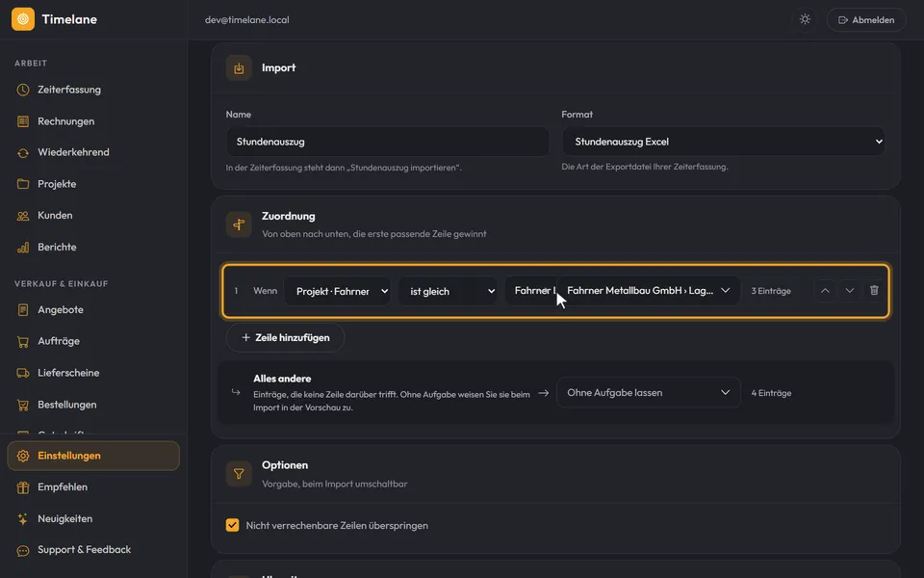
Task: Open the Neuigkeiten page label
Action: [x=64, y=519]
